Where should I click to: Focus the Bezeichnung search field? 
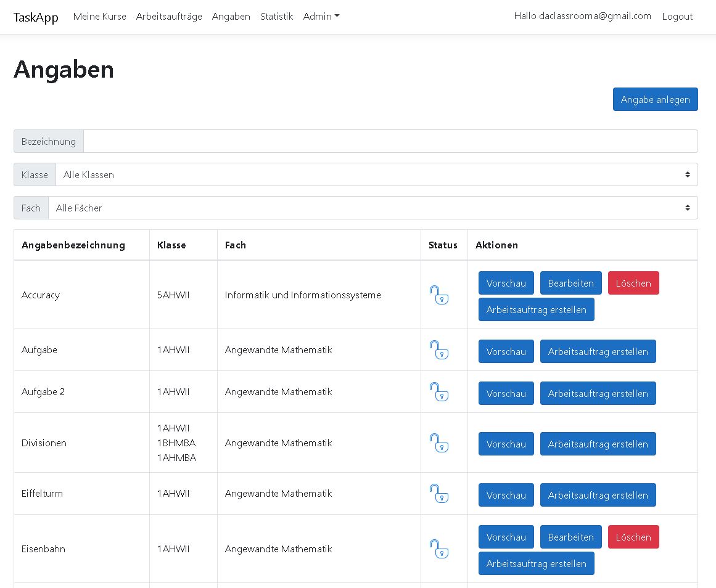pyautogui.click(x=390, y=141)
